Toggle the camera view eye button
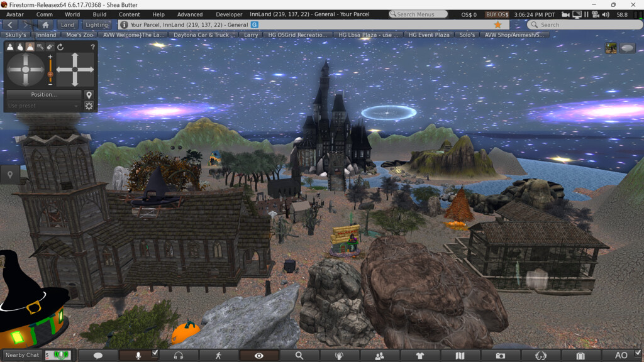Image resolution: width=644 pixels, height=362 pixels. coord(258,356)
